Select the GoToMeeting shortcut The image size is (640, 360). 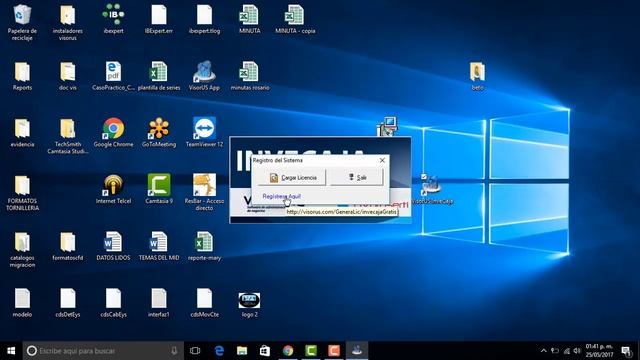coord(159,129)
